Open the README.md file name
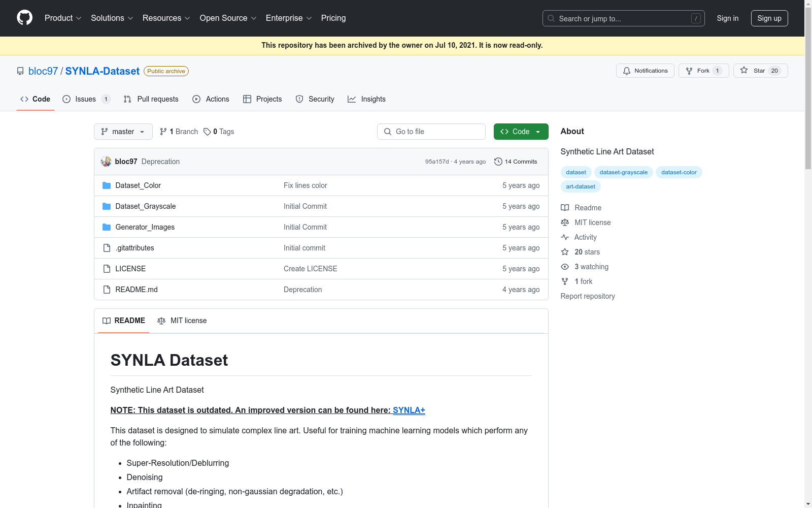812x508 pixels. point(137,290)
